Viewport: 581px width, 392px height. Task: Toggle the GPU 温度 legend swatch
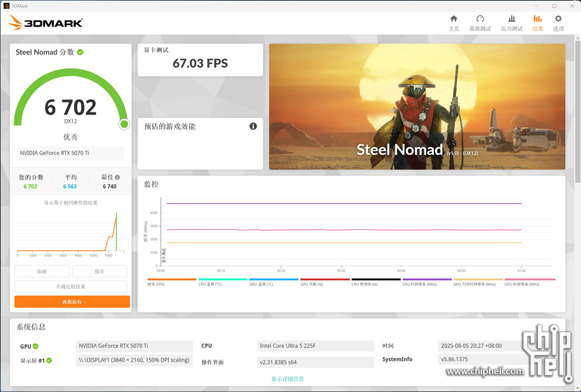click(x=274, y=279)
